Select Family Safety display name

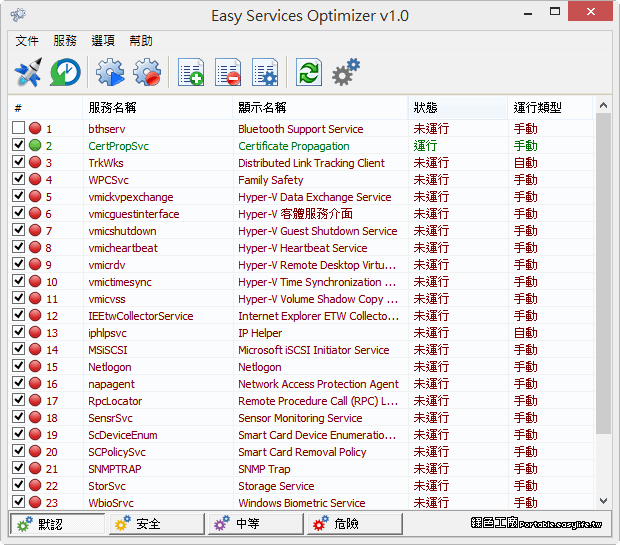270,180
